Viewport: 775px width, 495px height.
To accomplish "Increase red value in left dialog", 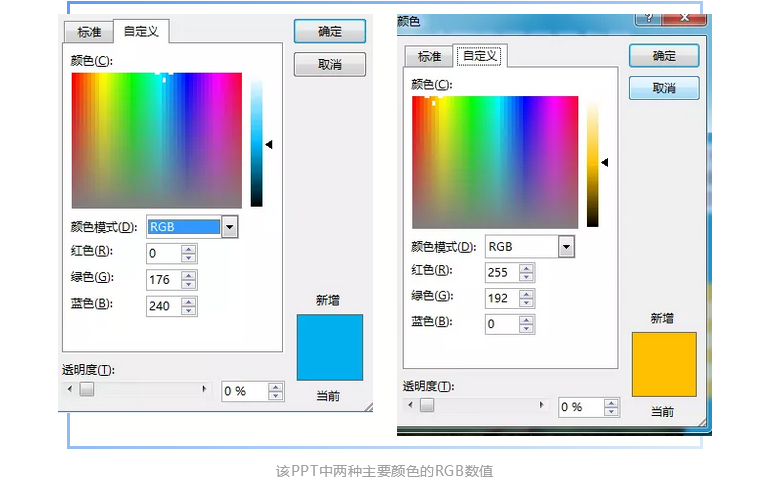I will click(x=189, y=249).
